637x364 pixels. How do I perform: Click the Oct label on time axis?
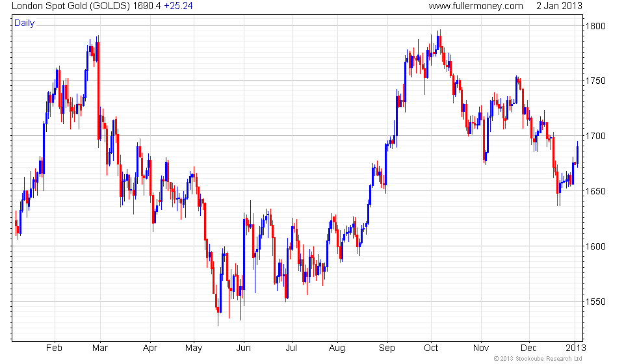coord(431,348)
